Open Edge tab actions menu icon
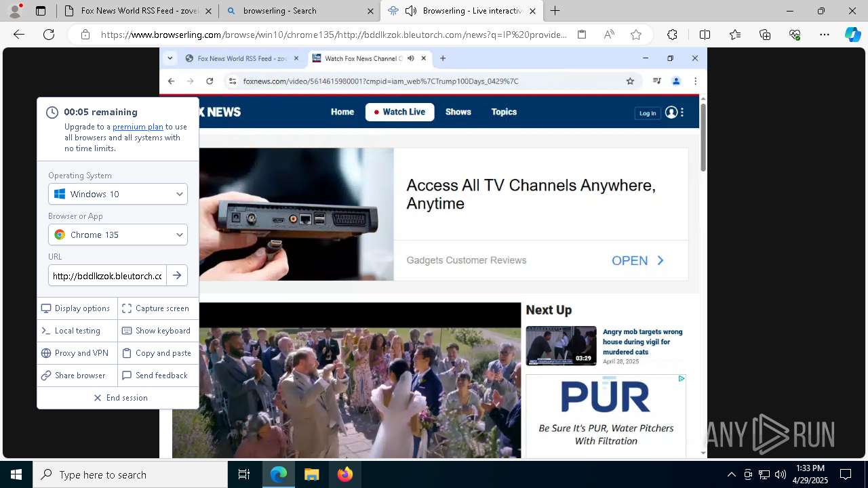The width and height of the screenshot is (868, 488). point(41,11)
